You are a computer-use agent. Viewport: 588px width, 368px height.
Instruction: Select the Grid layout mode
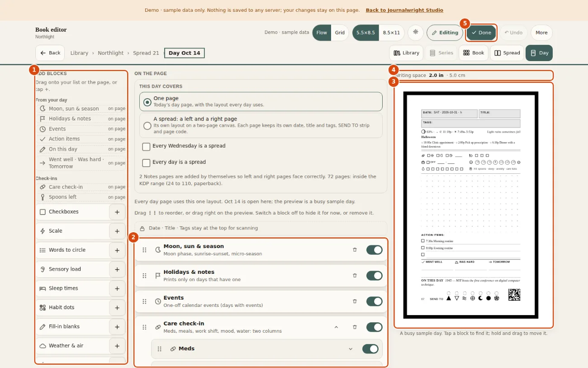point(340,33)
